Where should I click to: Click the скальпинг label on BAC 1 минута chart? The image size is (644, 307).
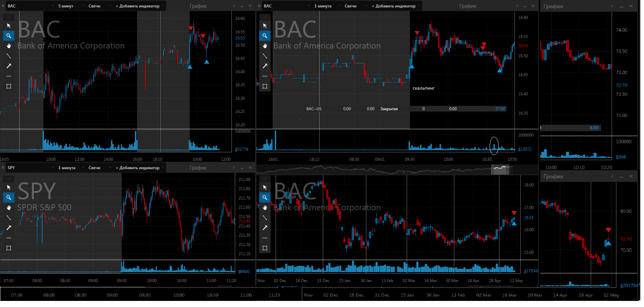pos(424,88)
